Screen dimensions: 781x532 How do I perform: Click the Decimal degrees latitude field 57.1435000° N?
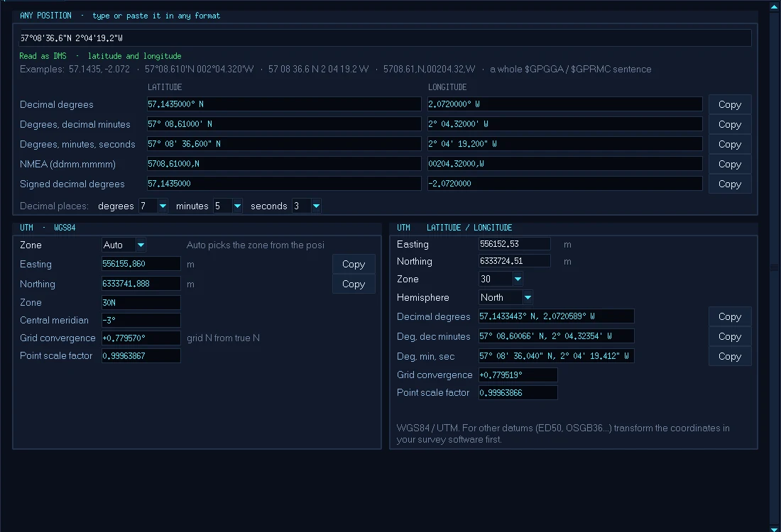point(284,104)
